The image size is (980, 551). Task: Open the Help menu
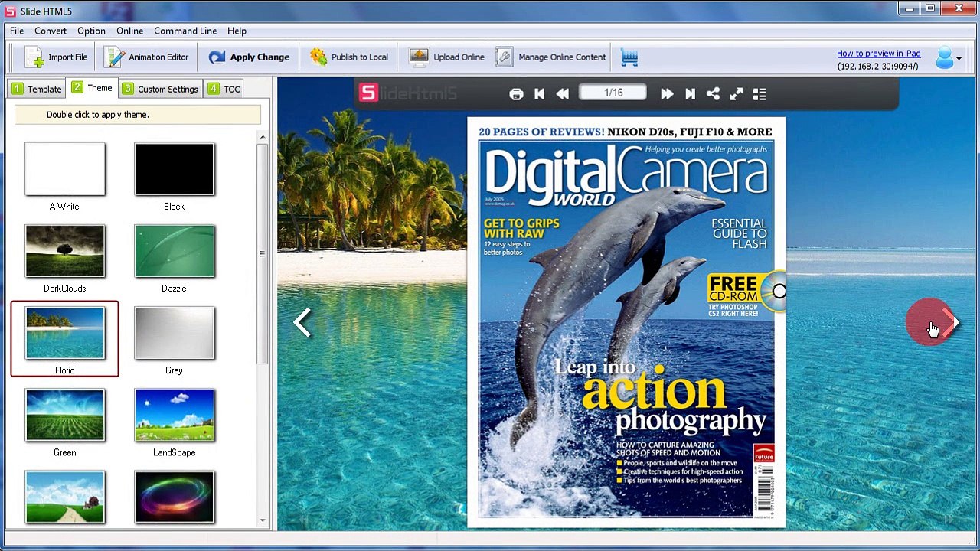237,31
